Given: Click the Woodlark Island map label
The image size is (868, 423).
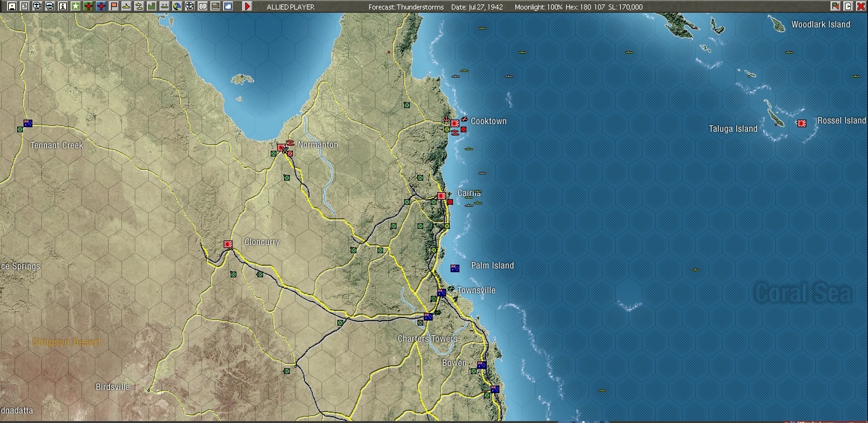Looking at the screenshot, I should click(x=820, y=25).
